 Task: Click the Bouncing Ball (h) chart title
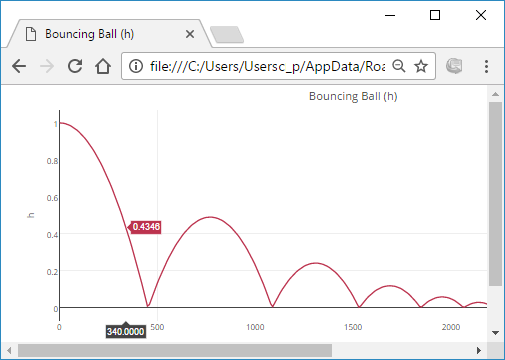point(353,96)
